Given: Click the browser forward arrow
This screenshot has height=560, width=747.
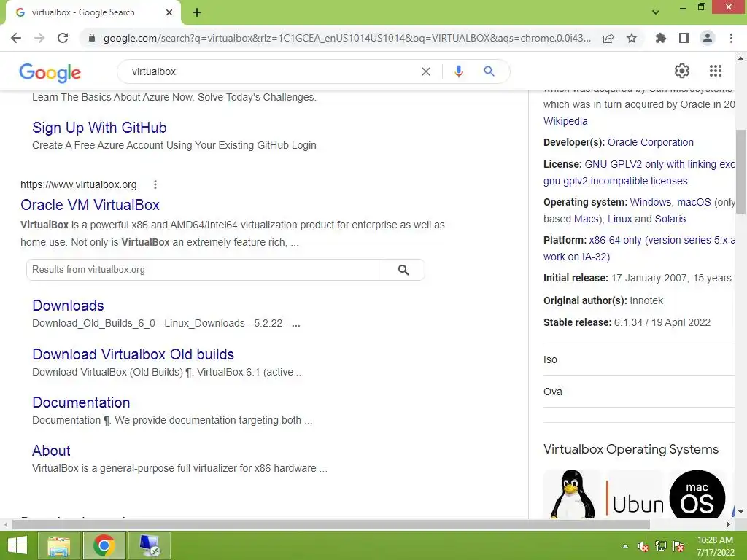Looking at the screenshot, I should point(39,38).
